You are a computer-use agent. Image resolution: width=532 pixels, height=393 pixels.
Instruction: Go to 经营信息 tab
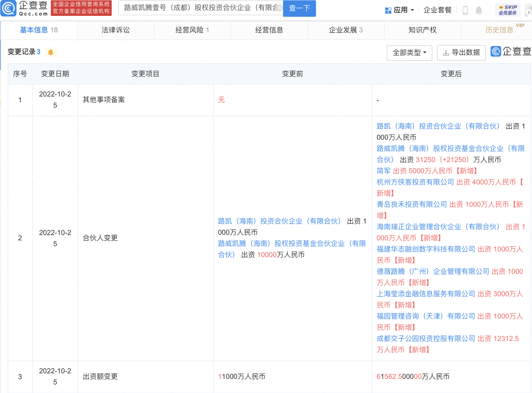269,30
